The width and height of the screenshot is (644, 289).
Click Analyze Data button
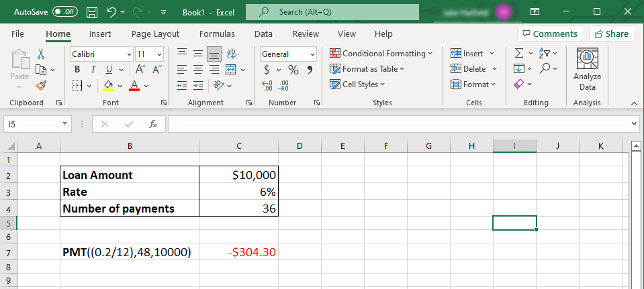tap(587, 69)
